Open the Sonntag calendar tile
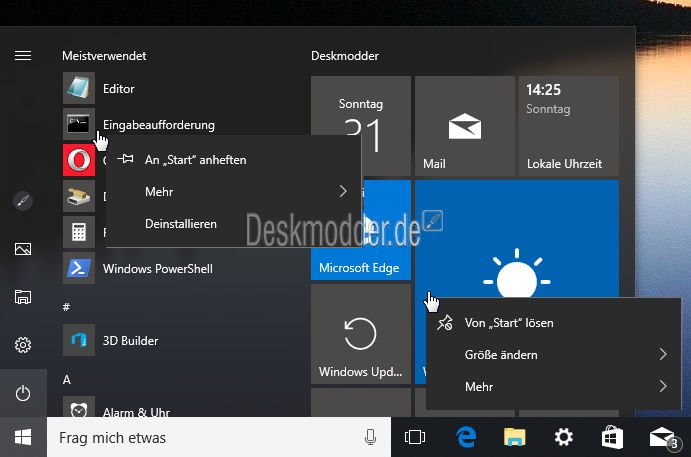 pos(361,106)
